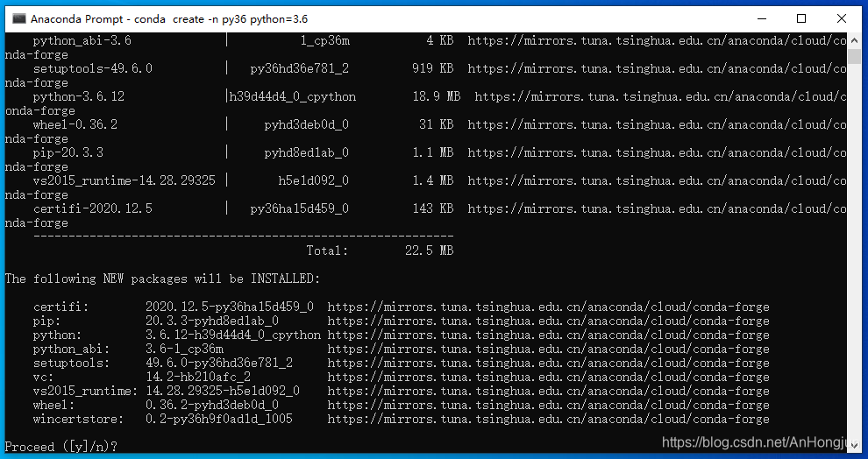
Task: Click the '22.5 MB' total size
Action: tap(429, 251)
